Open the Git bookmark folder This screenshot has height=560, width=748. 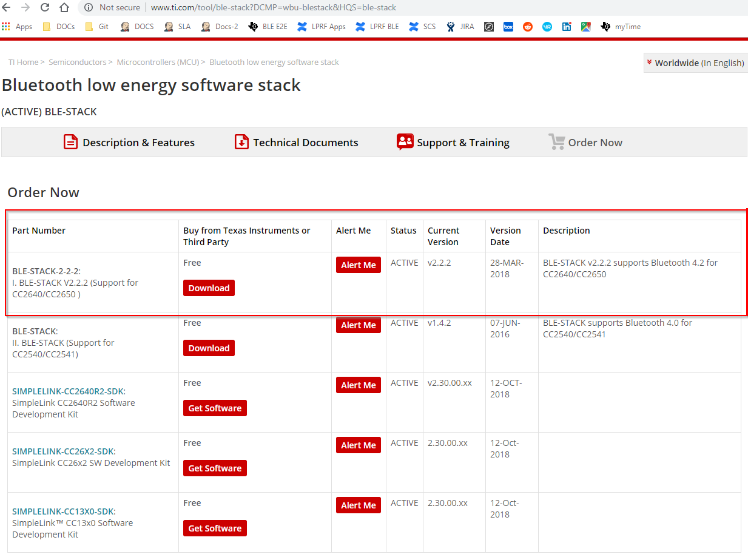click(x=97, y=27)
